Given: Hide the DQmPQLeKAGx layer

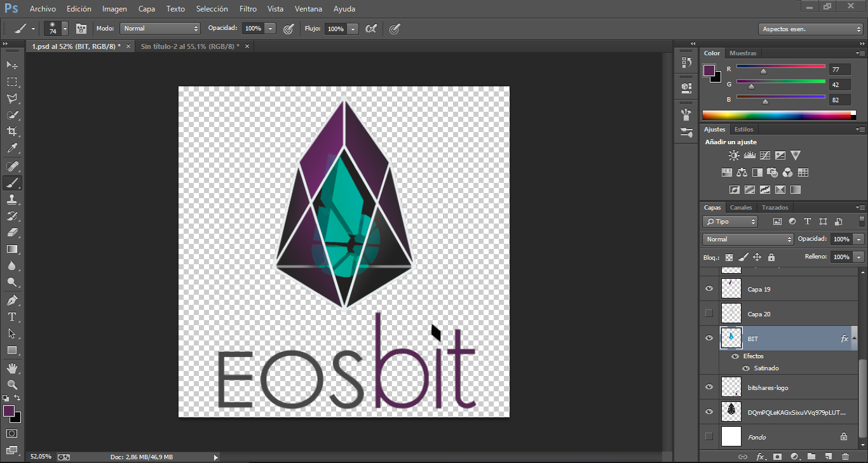Looking at the screenshot, I should [x=709, y=412].
